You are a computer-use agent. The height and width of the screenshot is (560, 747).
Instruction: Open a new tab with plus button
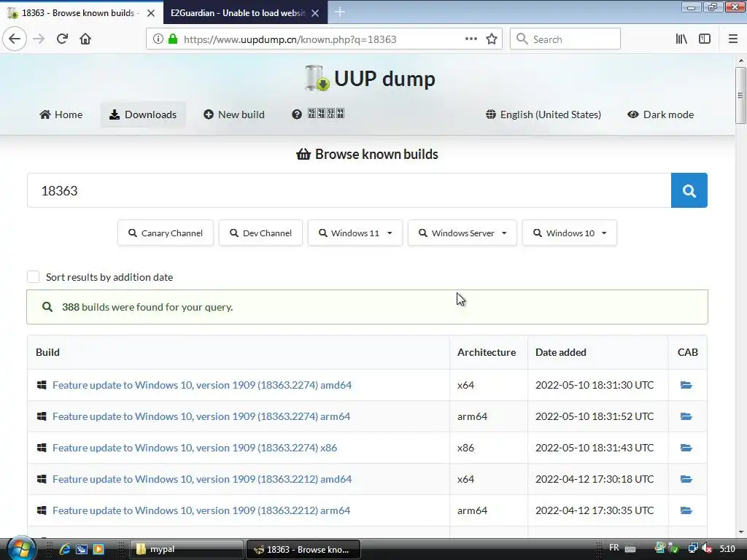coord(340,12)
